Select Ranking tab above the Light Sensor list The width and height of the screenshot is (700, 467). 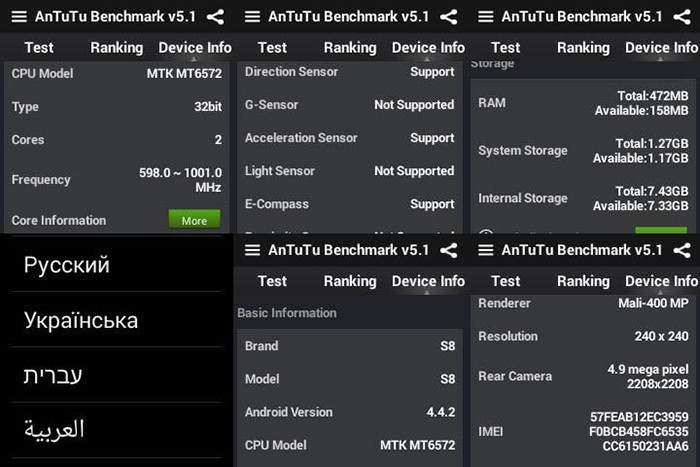point(350,48)
